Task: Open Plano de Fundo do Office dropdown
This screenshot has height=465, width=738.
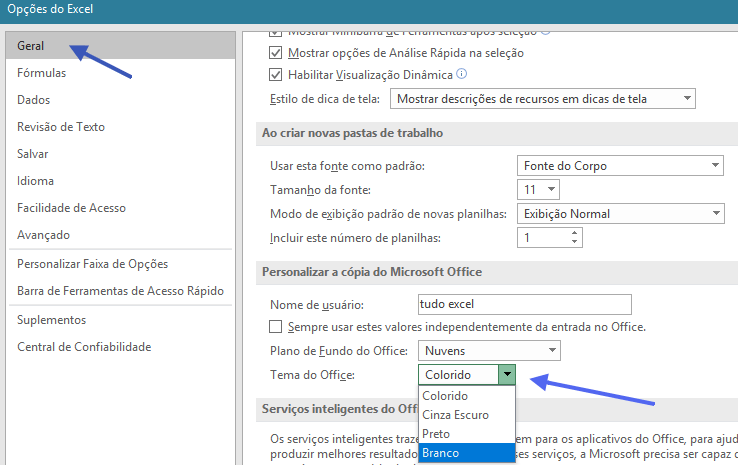Action: point(489,351)
